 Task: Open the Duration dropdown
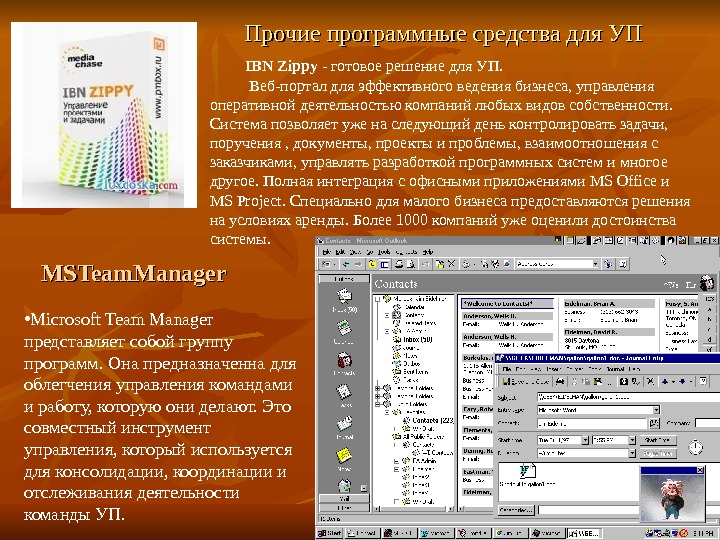(x=632, y=453)
